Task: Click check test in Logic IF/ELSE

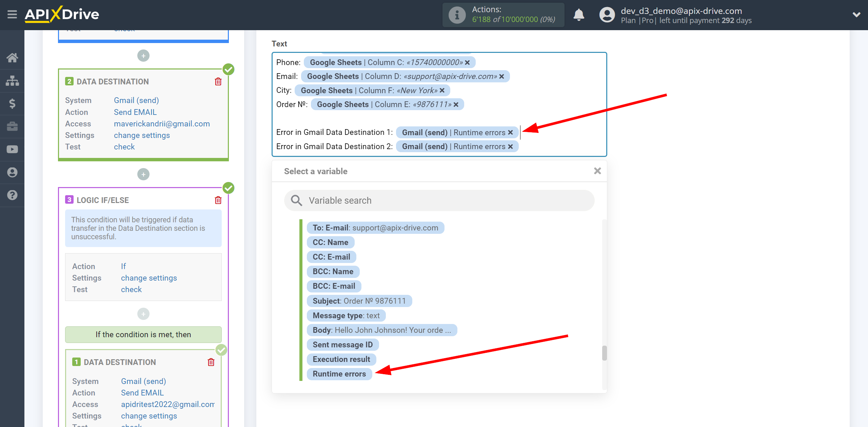Action: click(131, 289)
